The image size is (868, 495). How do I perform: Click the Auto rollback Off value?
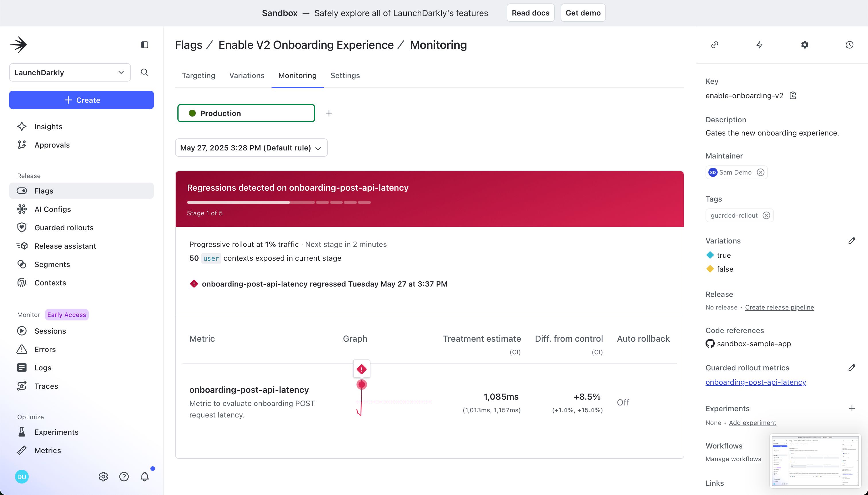pyautogui.click(x=623, y=403)
